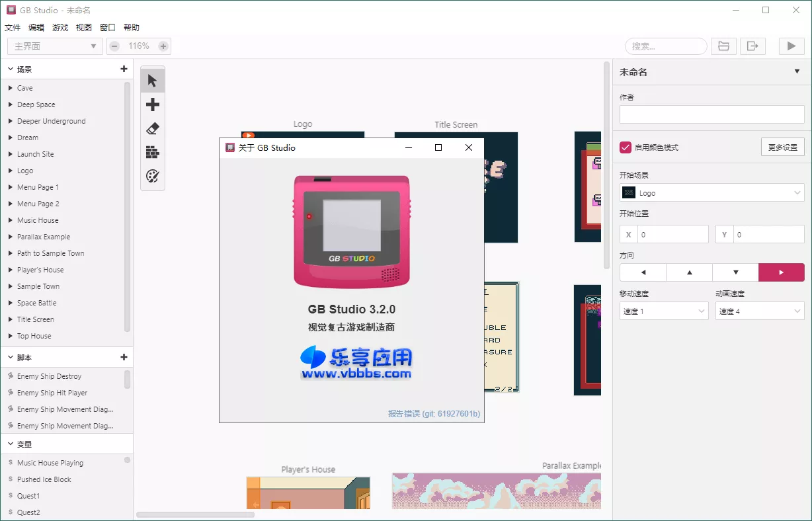Open the 编辑 menu
Screen dimensions: 812x521
tap(36, 28)
